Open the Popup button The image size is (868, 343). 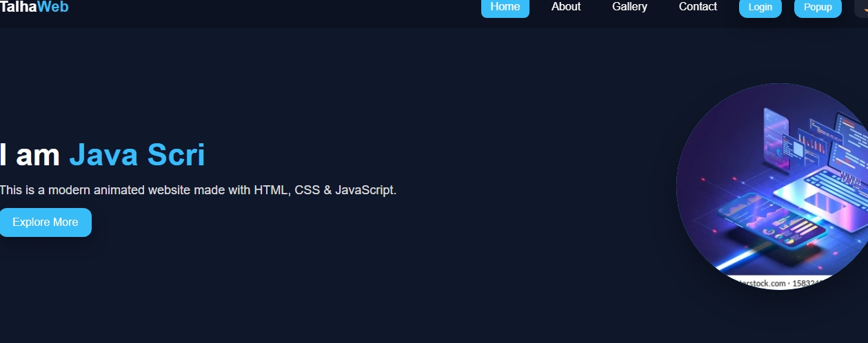pos(818,8)
